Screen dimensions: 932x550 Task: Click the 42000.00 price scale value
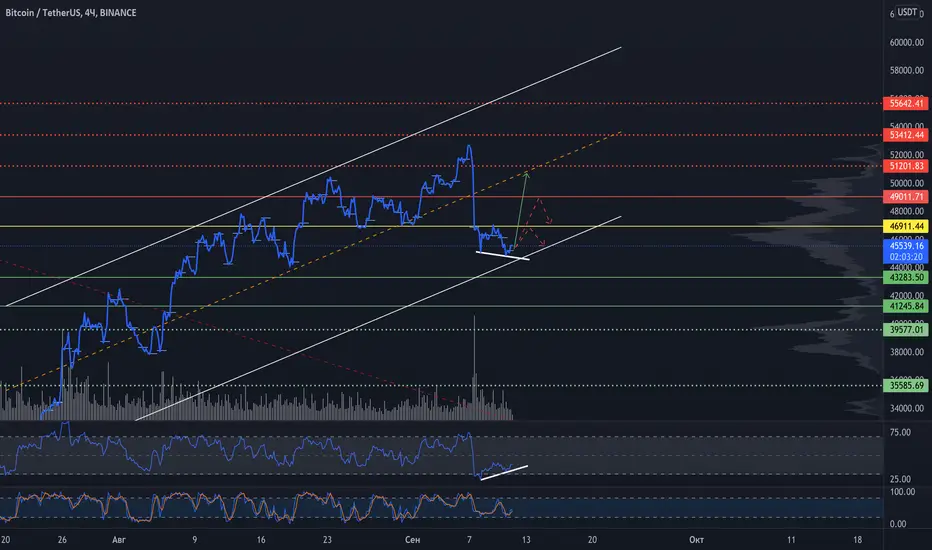point(906,296)
